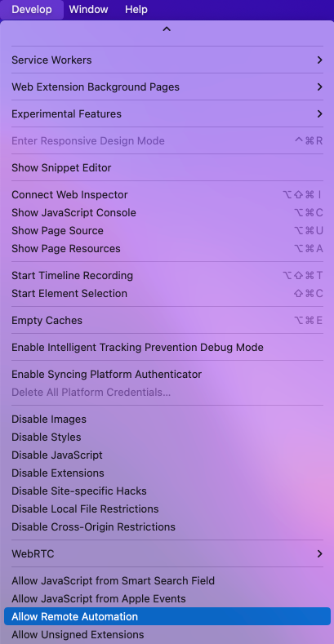Show JavaScript Console

[x=167, y=213]
